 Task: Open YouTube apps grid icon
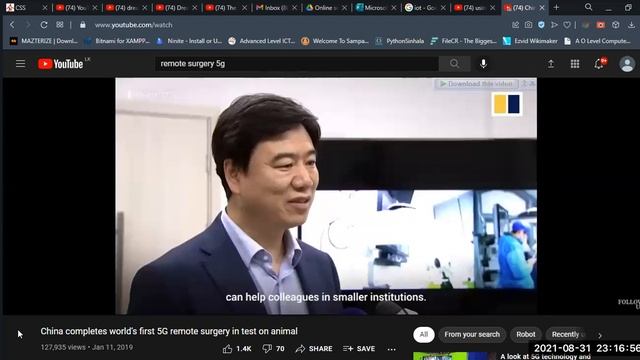(x=575, y=64)
